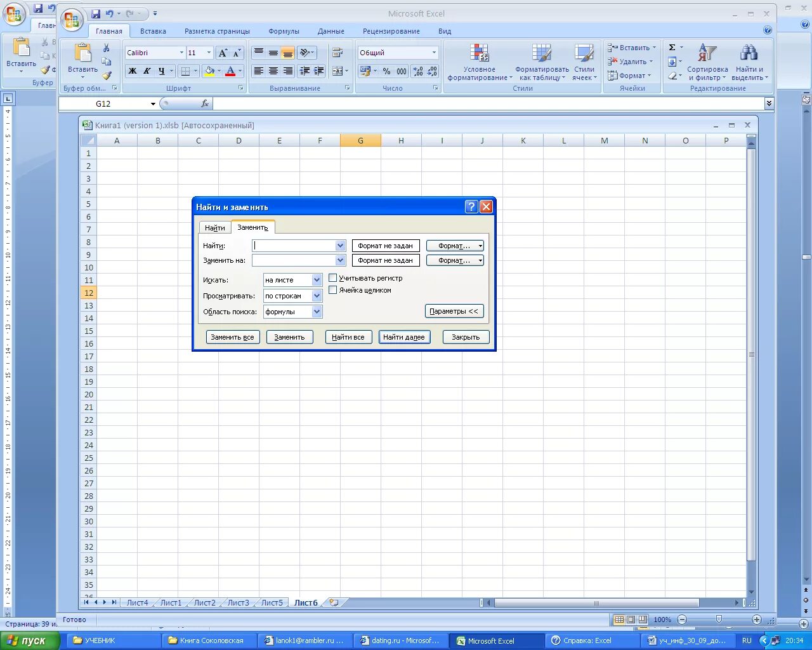Toggle underline Ч formatting
The width and height of the screenshot is (812, 650).
162,71
